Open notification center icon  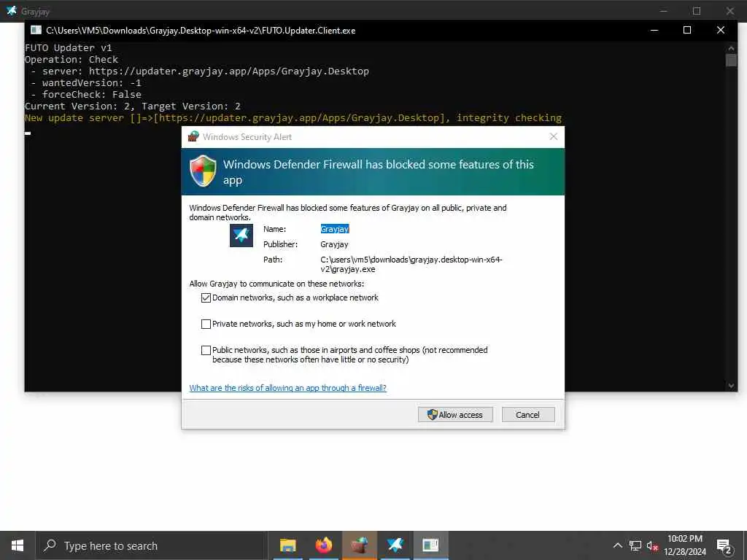click(x=724, y=545)
